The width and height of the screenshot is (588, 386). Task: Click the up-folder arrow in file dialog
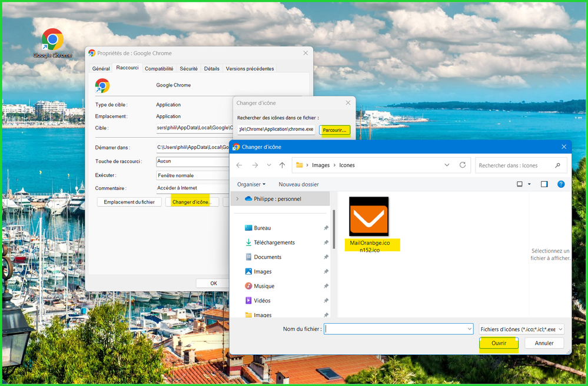(283, 165)
